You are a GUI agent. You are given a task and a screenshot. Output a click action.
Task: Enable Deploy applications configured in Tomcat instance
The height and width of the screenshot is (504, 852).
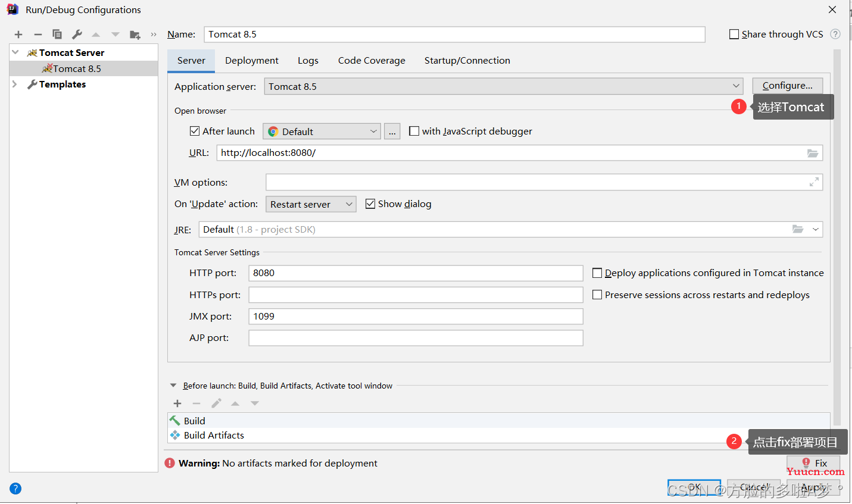coord(597,273)
